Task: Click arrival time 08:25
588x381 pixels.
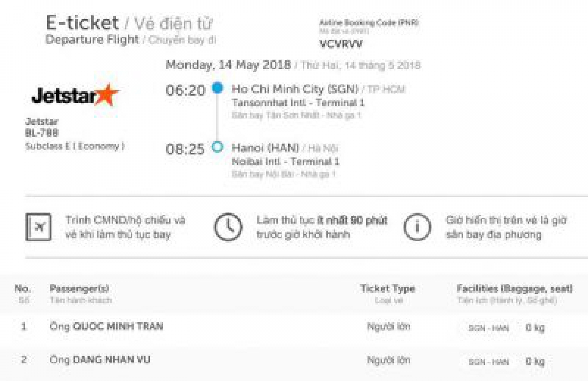Action: pos(185,149)
